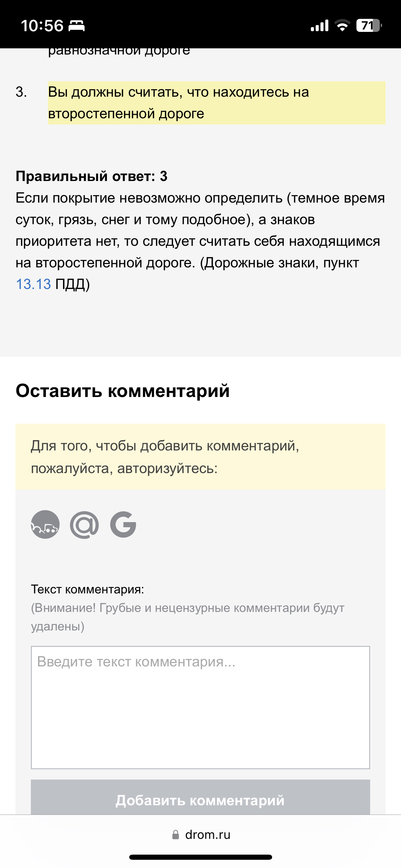The height and width of the screenshot is (868, 401).
Task: Tap the lock icon beside drom.ru
Action: (x=175, y=835)
